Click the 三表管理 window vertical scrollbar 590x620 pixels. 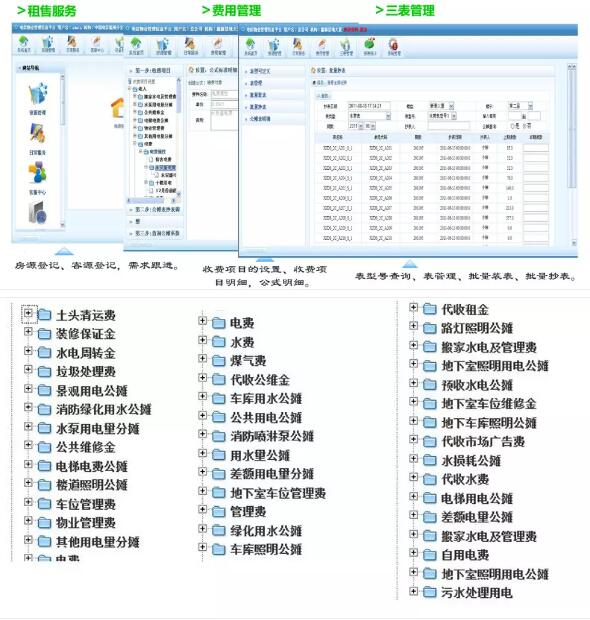[x=571, y=154]
